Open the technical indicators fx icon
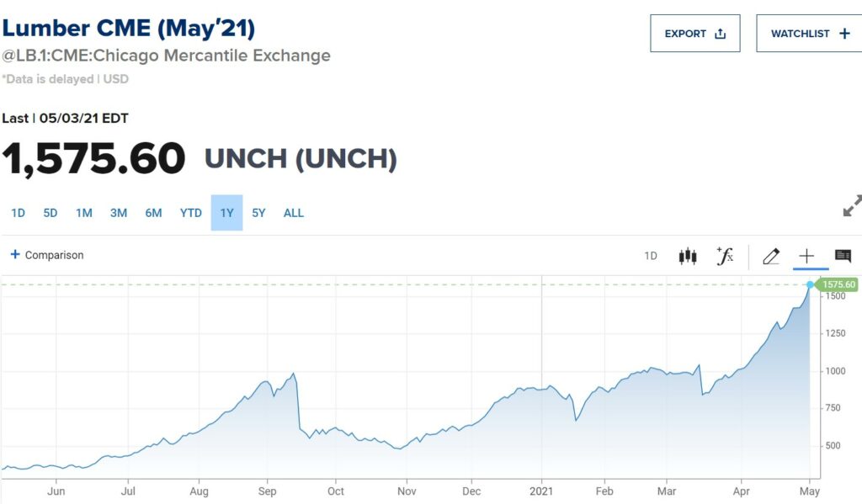Viewport: 862px width, 504px height. tap(725, 257)
